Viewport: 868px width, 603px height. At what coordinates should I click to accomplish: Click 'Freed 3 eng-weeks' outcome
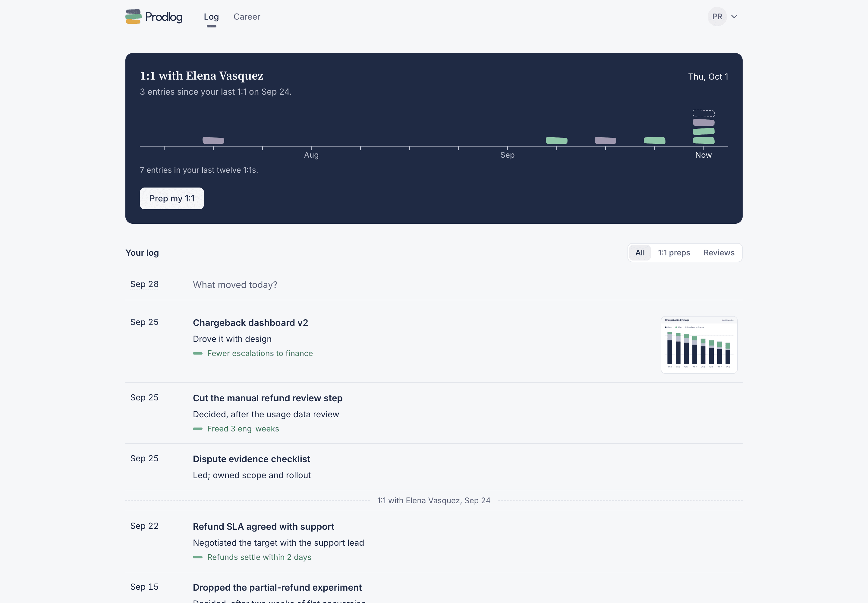(243, 429)
